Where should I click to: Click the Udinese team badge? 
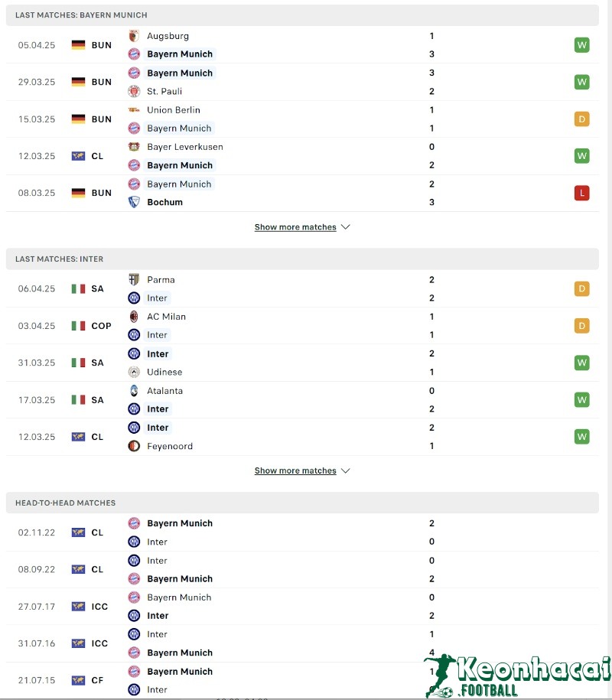pos(134,372)
